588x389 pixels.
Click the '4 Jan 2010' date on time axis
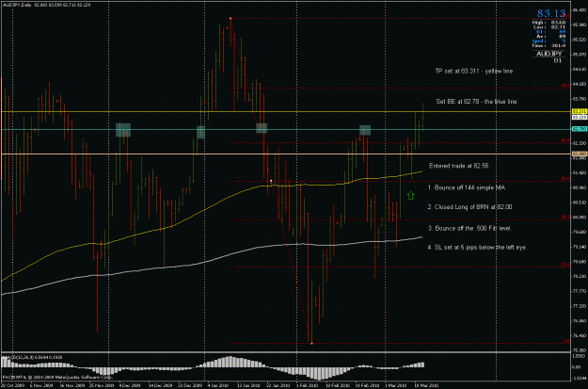(x=218, y=385)
